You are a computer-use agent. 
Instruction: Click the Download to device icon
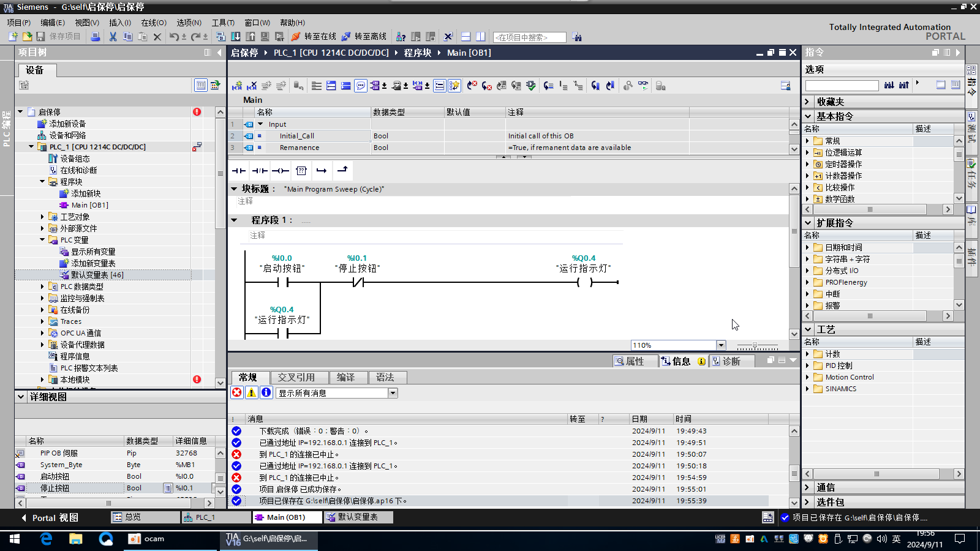point(236,37)
